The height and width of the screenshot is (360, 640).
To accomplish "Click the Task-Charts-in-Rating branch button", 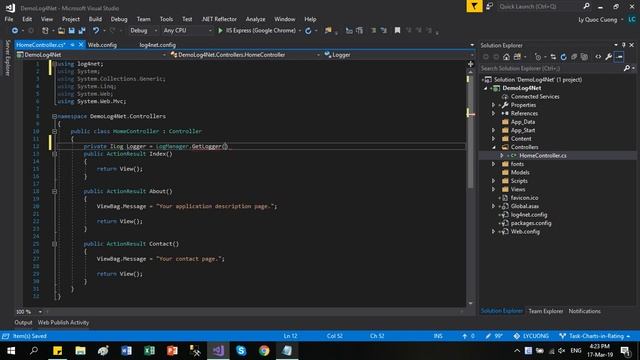I will [x=595, y=336].
